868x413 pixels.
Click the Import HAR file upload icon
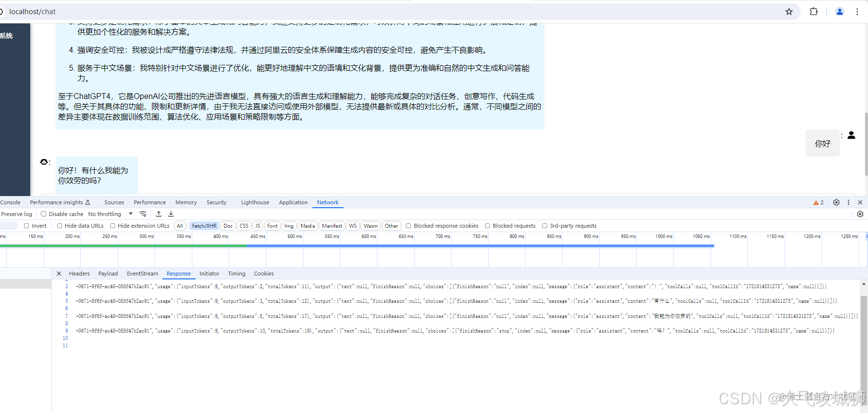pos(159,214)
